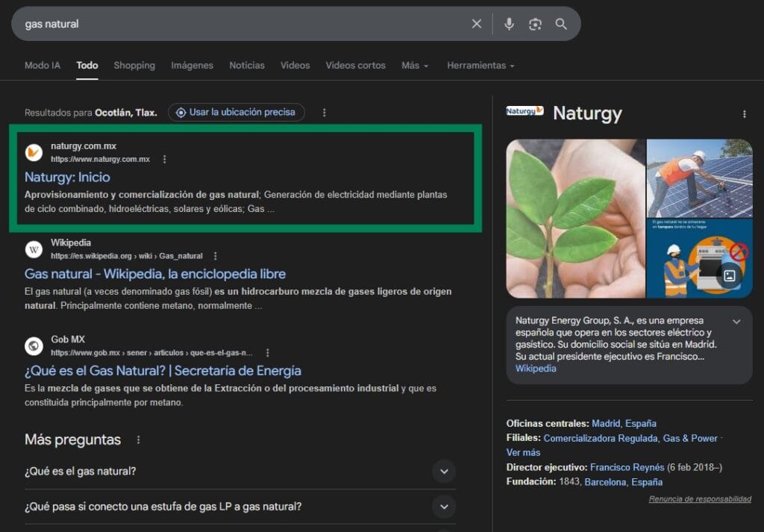The height and width of the screenshot is (532, 764).
Task: Switch to the Imágenes tab
Action: (x=192, y=66)
